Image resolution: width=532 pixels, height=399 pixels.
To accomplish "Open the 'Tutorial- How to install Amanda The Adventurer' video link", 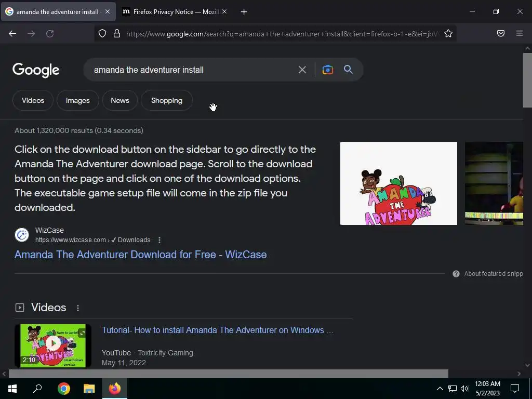I will click(218, 330).
